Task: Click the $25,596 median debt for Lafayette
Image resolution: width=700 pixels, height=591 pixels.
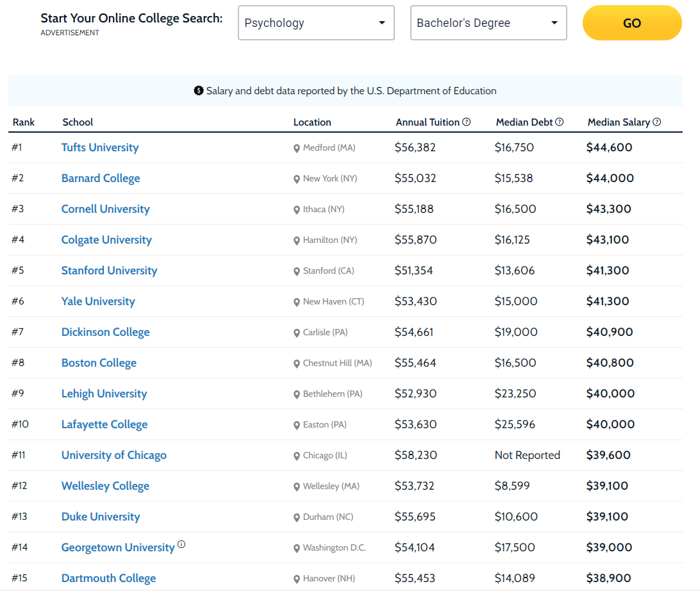Action: [x=515, y=424]
